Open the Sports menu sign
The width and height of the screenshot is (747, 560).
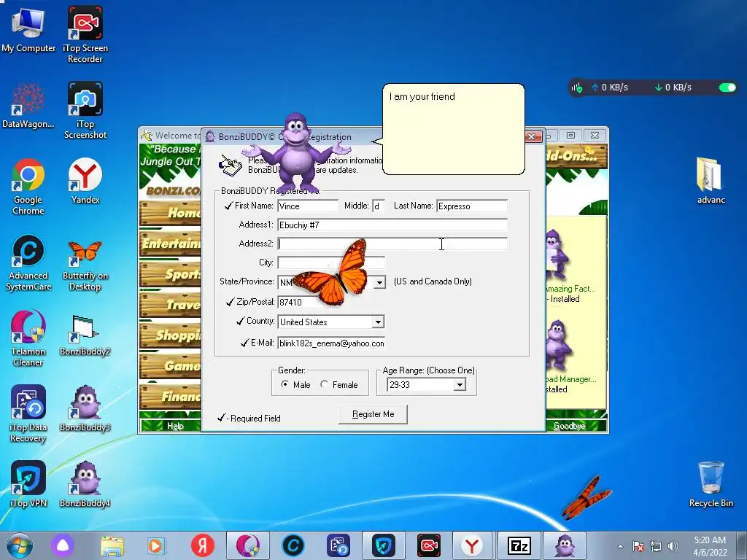pyautogui.click(x=170, y=274)
